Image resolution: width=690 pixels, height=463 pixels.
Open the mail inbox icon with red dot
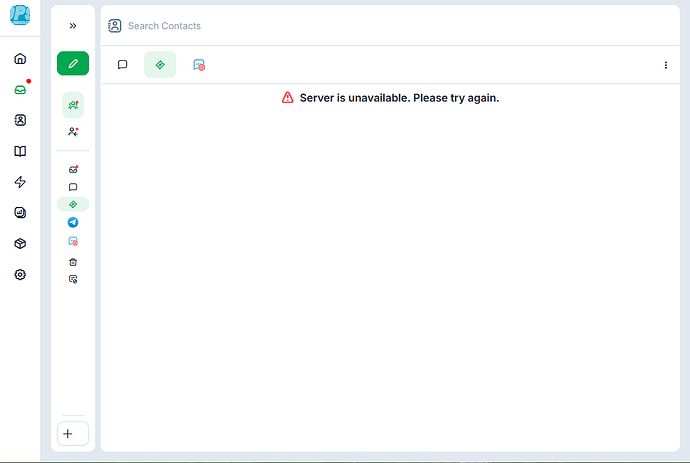coord(73,169)
